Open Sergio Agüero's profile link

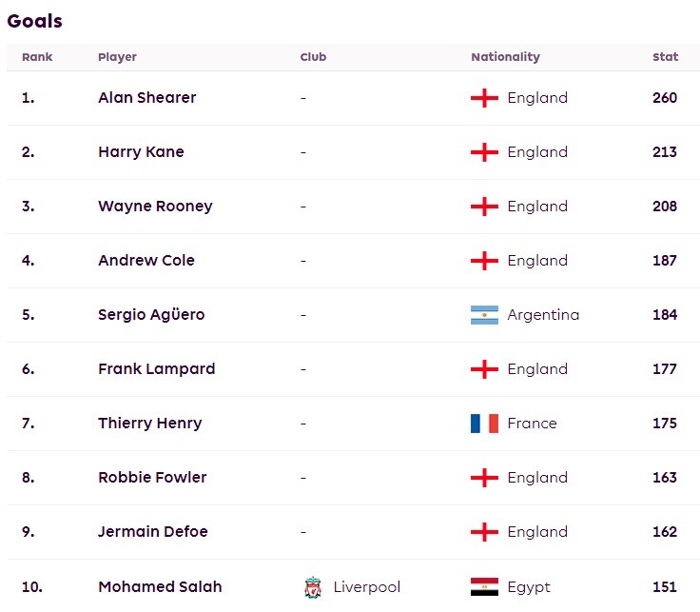(151, 315)
